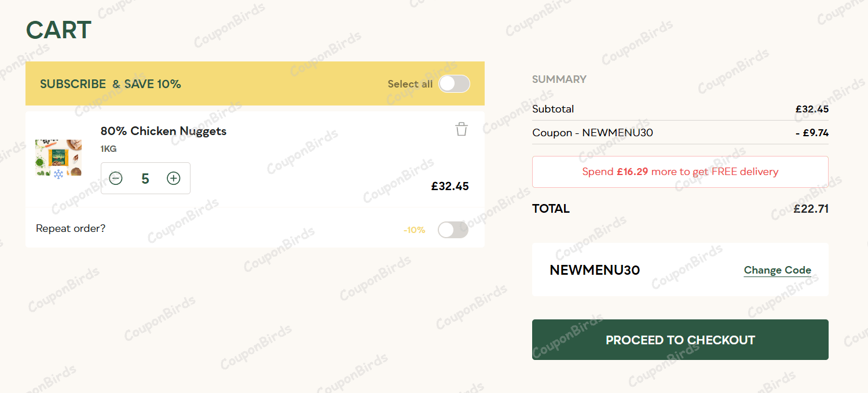Click the Change Code link
This screenshot has width=868, height=393.
tap(777, 270)
